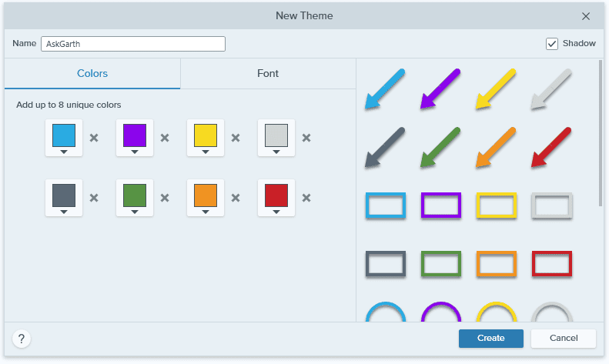The image size is (609, 364).
Task: Remove the purple color with its X
Action: pyautogui.click(x=165, y=138)
